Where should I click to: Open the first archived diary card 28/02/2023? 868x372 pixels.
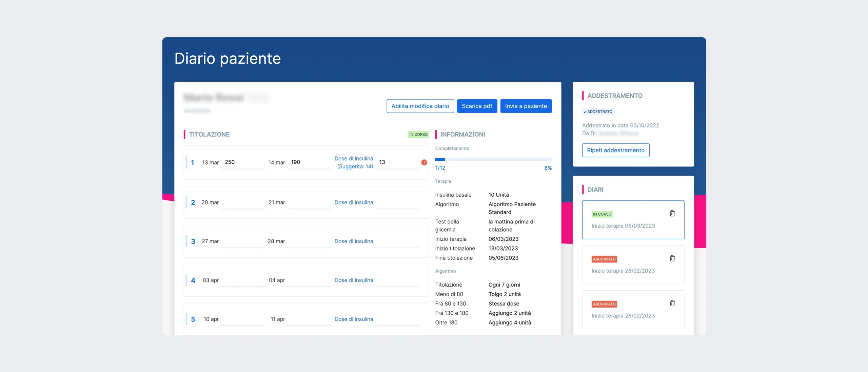(633, 265)
